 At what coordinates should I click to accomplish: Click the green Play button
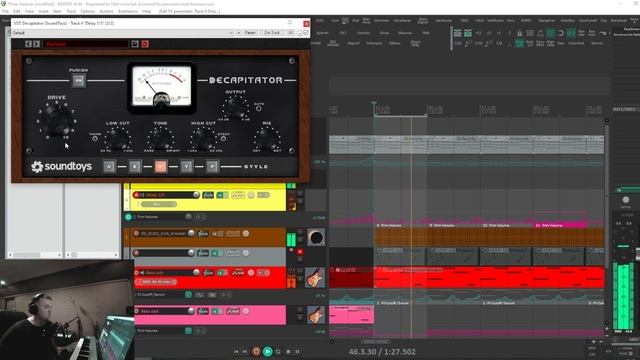268,351
